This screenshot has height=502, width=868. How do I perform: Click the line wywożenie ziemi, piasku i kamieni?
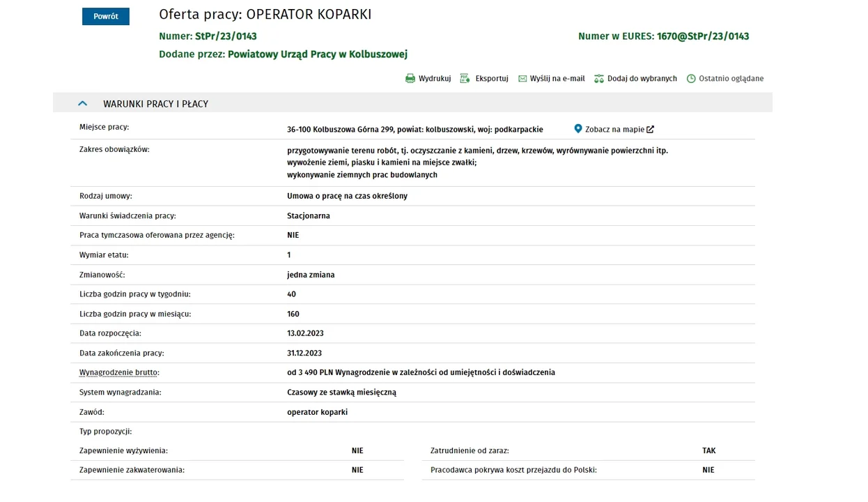[x=382, y=162]
